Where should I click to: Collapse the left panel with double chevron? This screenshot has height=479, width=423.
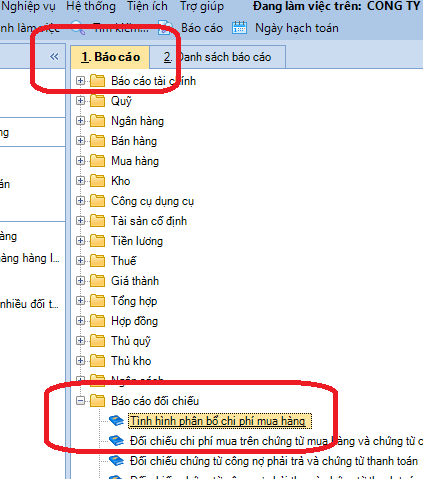click(x=54, y=57)
